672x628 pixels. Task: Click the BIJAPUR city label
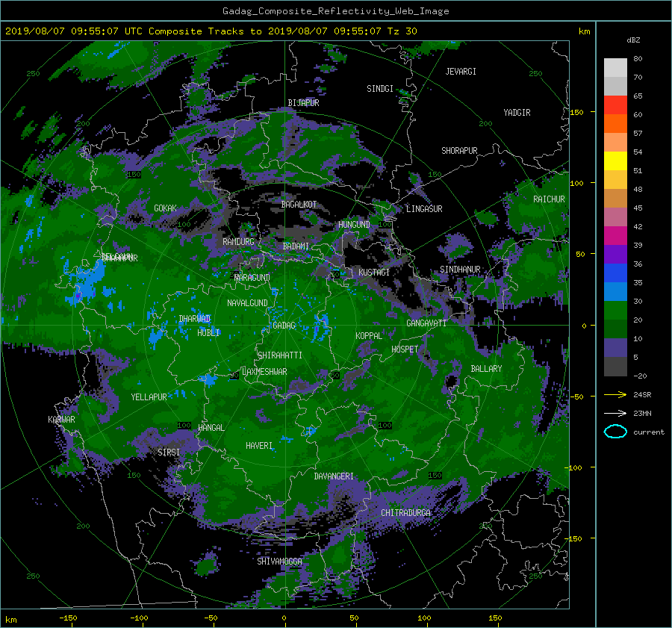tap(303, 103)
